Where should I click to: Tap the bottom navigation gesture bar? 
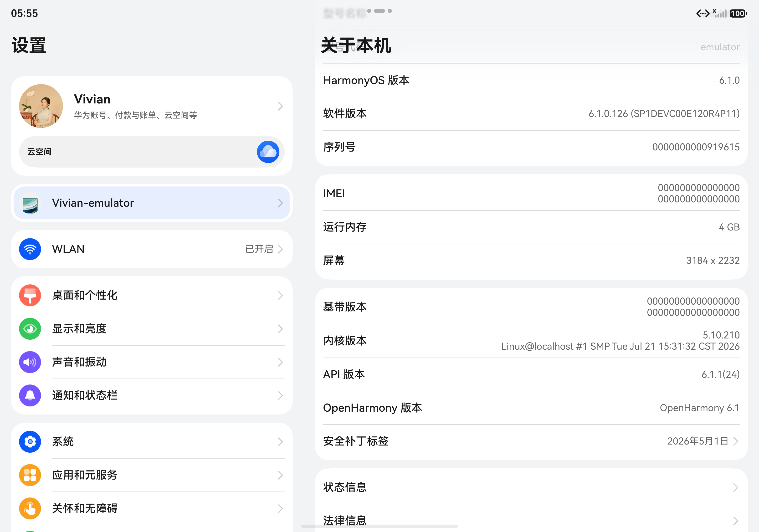[379, 526]
